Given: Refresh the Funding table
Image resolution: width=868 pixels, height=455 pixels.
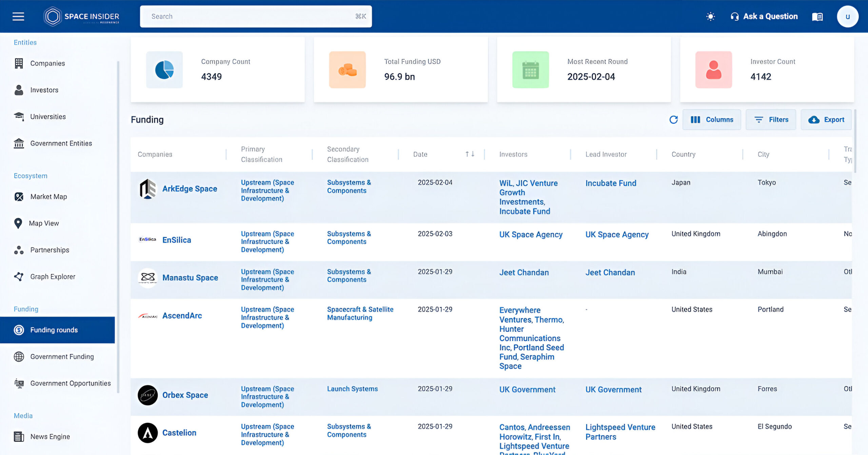Looking at the screenshot, I should (673, 119).
